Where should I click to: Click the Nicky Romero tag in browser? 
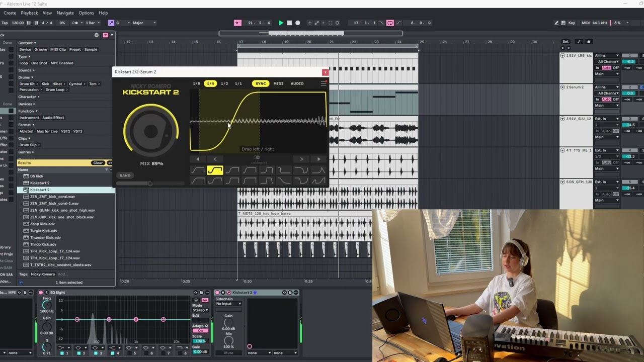[43, 274]
